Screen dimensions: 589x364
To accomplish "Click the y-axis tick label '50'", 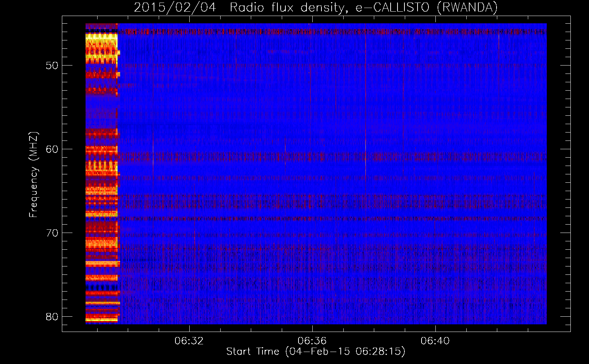I will 52,66.
